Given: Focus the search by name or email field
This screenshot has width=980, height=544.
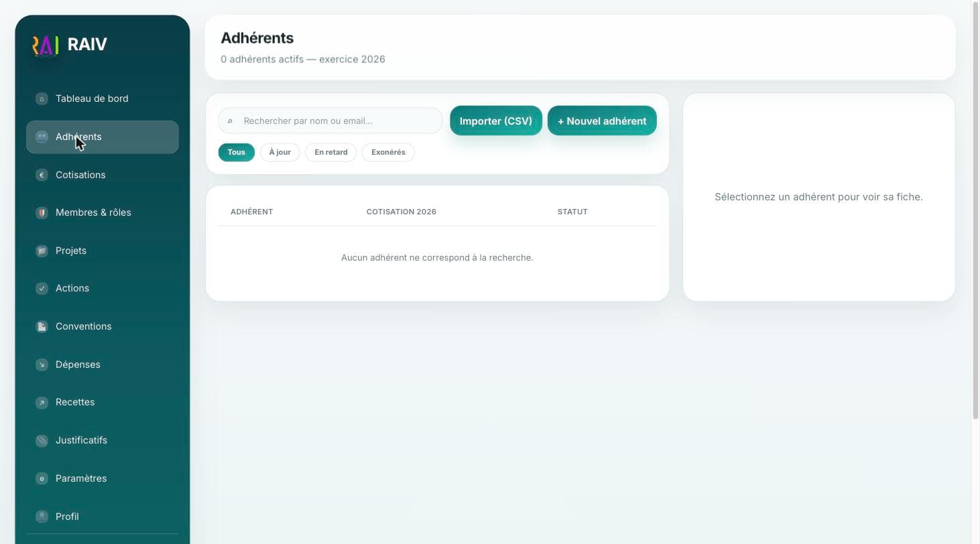Looking at the screenshot, I should point(330,121).
